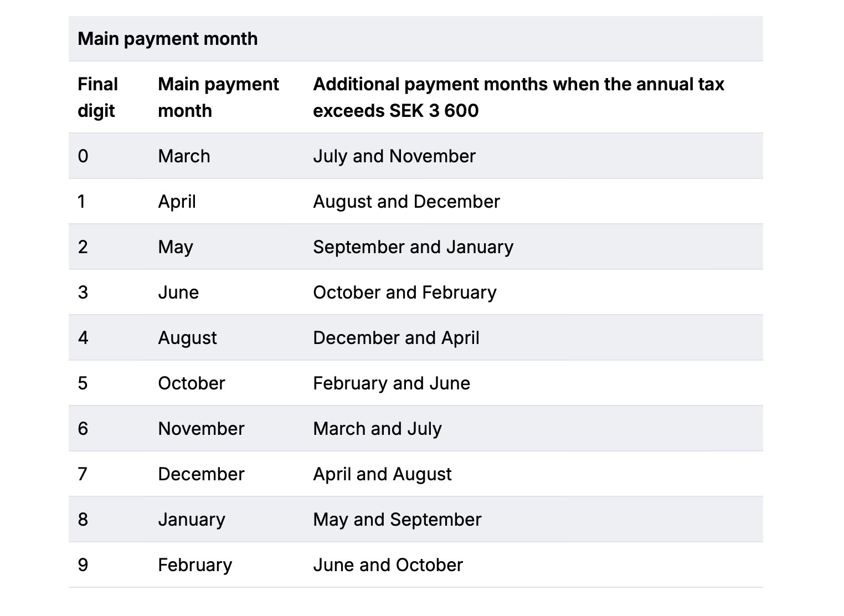Select the 'October' main payment cell
Screen dimensions: 844x616
click(x=191, y=383)
